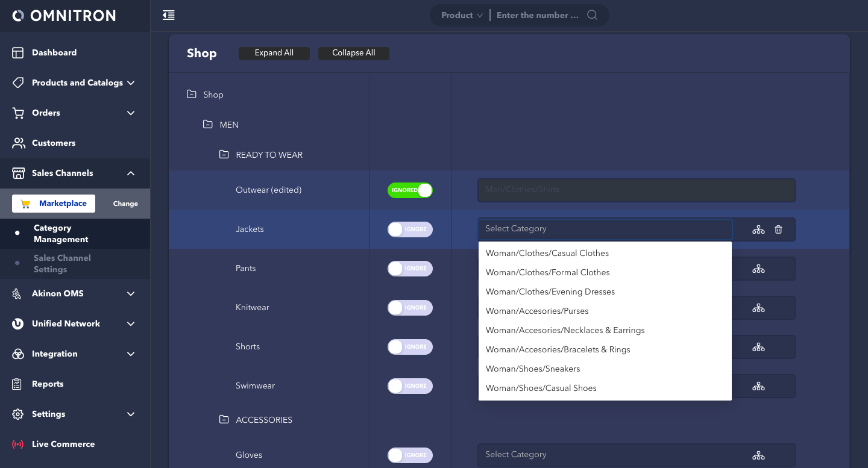This screenshot has height=468, width=868.
Task: Open the Product dropdown in search bar
Action: (x=462, y=15)
